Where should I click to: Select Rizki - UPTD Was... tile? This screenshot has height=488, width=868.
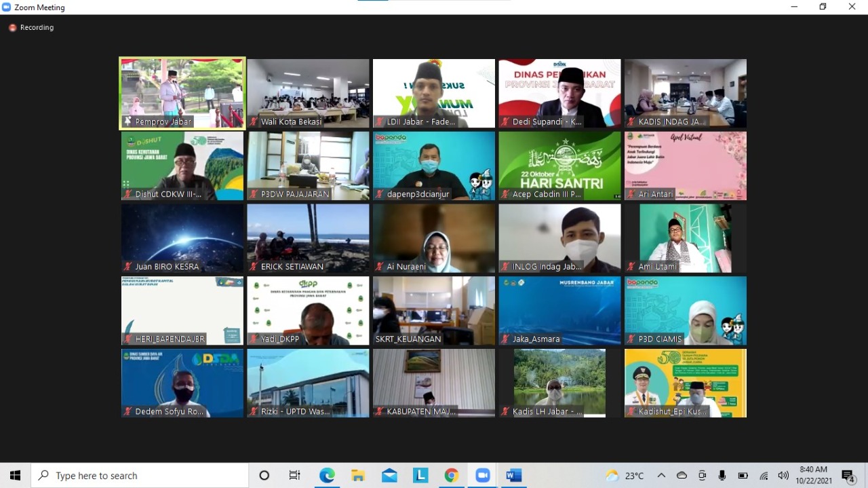(x=308, y=383)
